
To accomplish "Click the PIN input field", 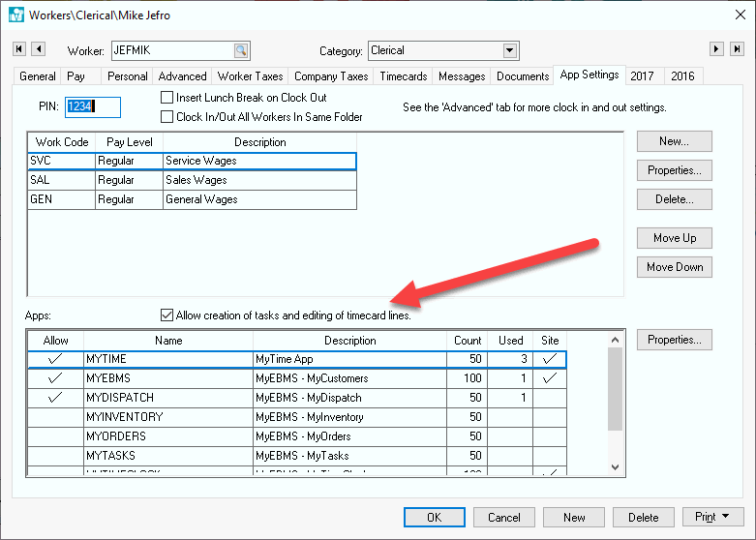I will point(93,106).
